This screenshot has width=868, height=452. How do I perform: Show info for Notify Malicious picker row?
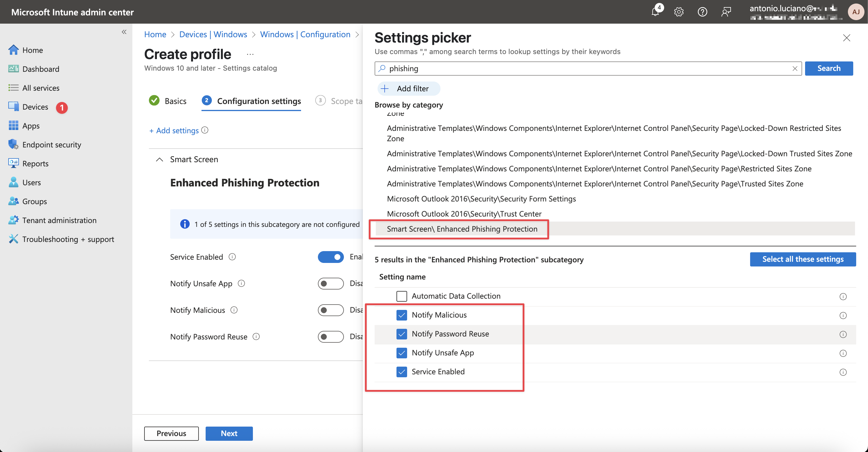[843, 315]
